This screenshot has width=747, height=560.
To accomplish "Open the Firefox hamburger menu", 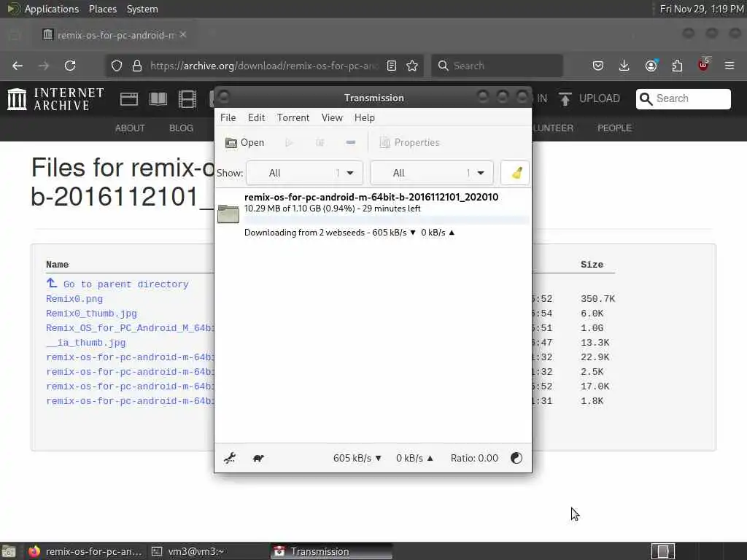I will click(729, 66).
